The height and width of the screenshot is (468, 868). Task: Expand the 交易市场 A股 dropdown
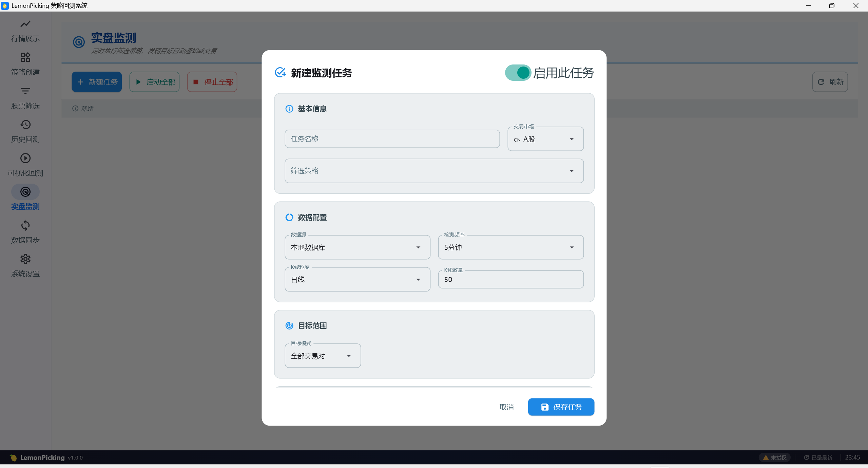click(x=545, y=139)
